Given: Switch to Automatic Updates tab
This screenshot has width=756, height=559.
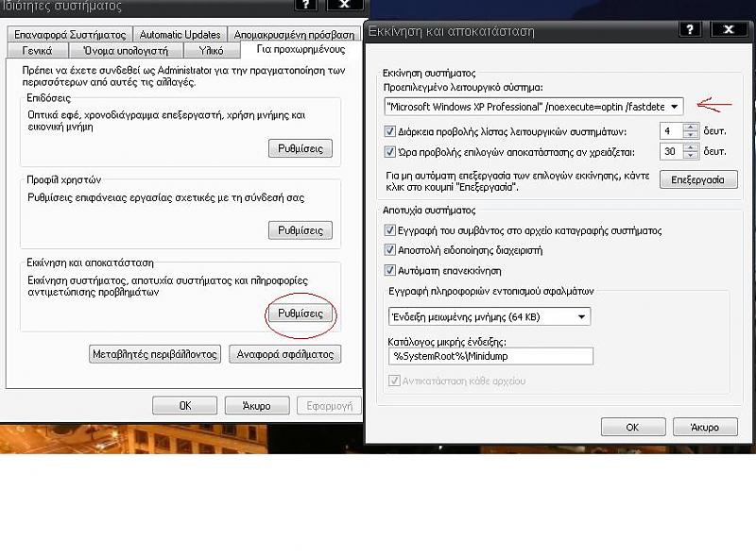Looking at the screenshot, I should coord(180,35).
